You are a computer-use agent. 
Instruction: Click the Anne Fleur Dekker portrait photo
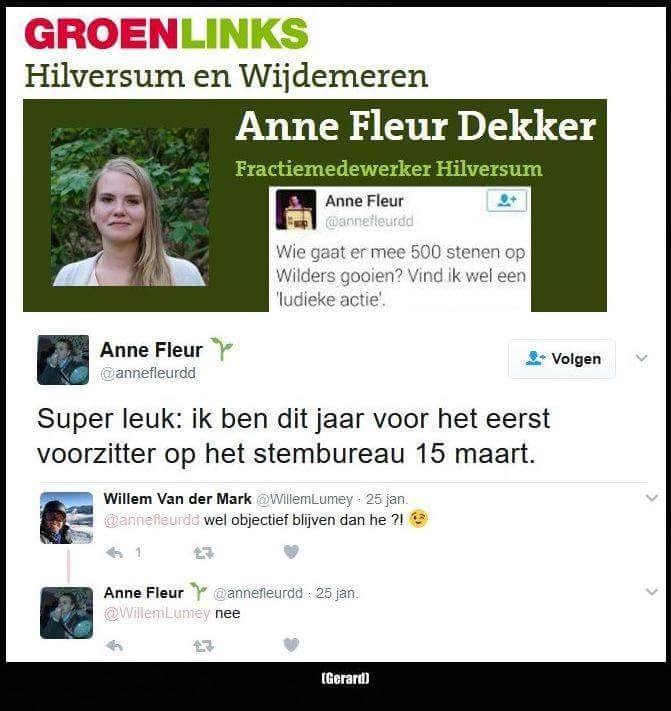pos(130,207)
